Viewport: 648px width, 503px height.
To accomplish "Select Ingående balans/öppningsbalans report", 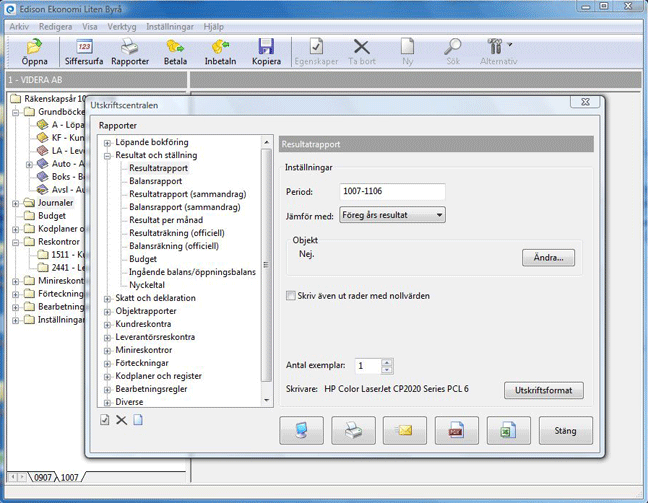I will [x=192, y=272].
